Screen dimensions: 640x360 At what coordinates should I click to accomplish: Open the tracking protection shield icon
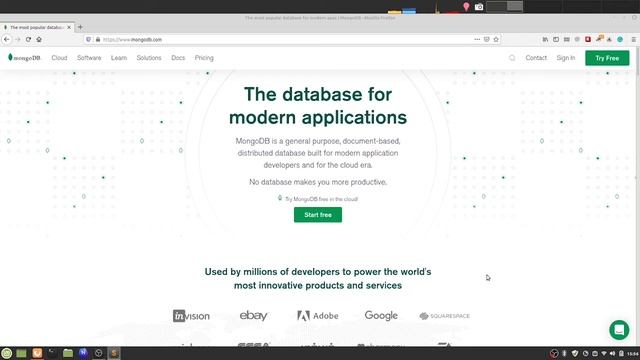89,40
